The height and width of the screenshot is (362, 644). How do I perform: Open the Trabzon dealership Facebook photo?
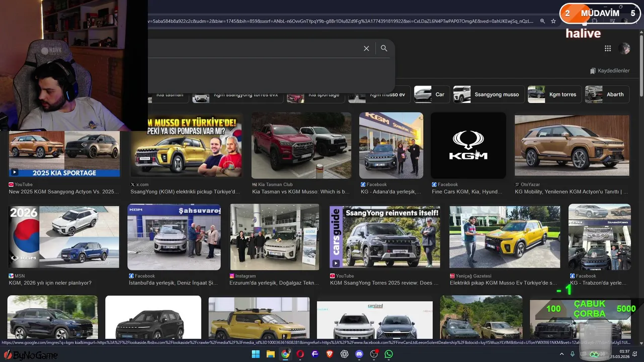600,237
